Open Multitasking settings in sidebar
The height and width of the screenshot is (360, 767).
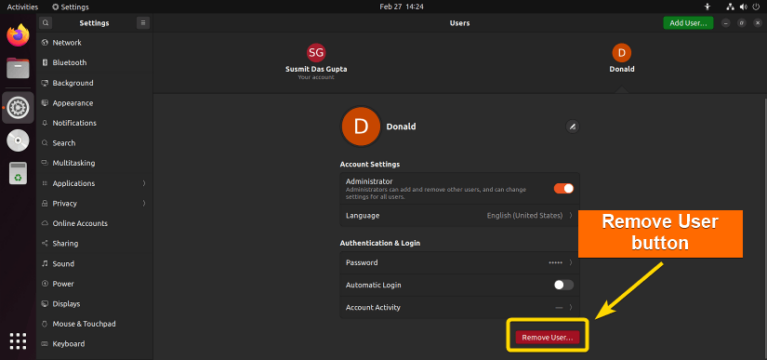94,163
